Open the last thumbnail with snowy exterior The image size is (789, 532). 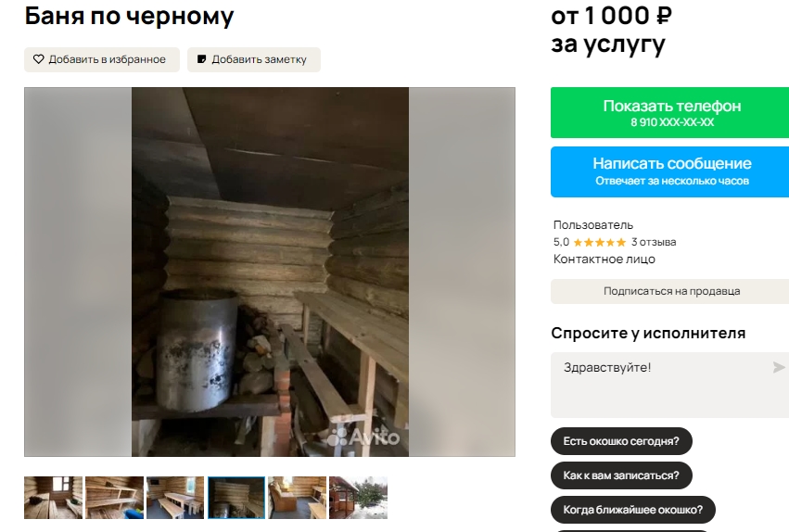pyautogui.click(x=358, y=498)
